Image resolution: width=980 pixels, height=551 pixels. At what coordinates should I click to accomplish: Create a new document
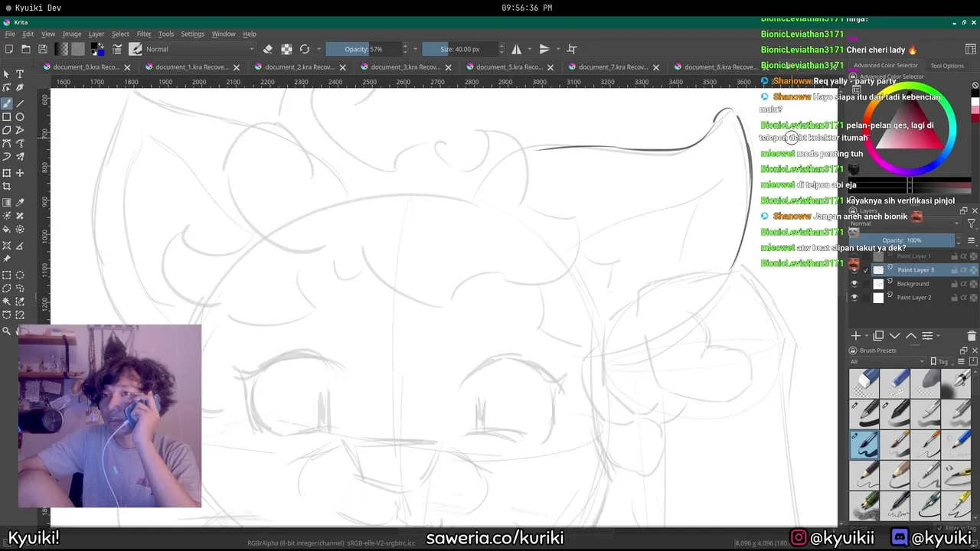click(x=9, y=49)
